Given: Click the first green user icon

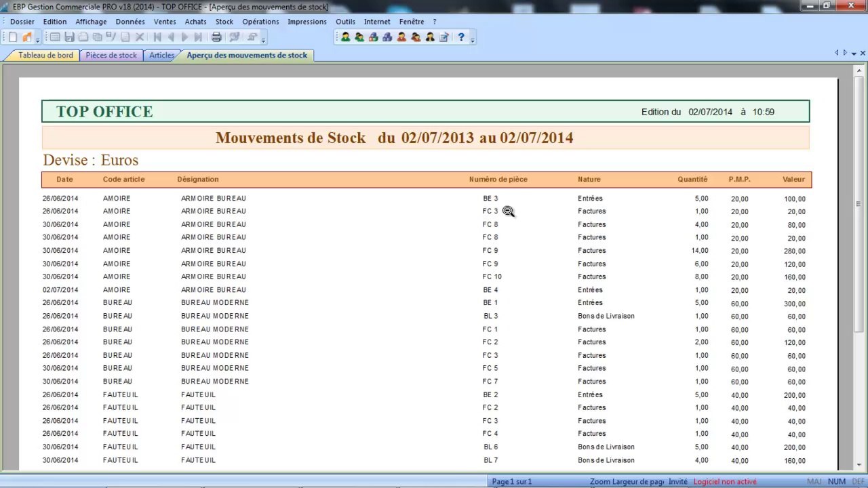Looking at the screenshot, I should tap(345, 37).
